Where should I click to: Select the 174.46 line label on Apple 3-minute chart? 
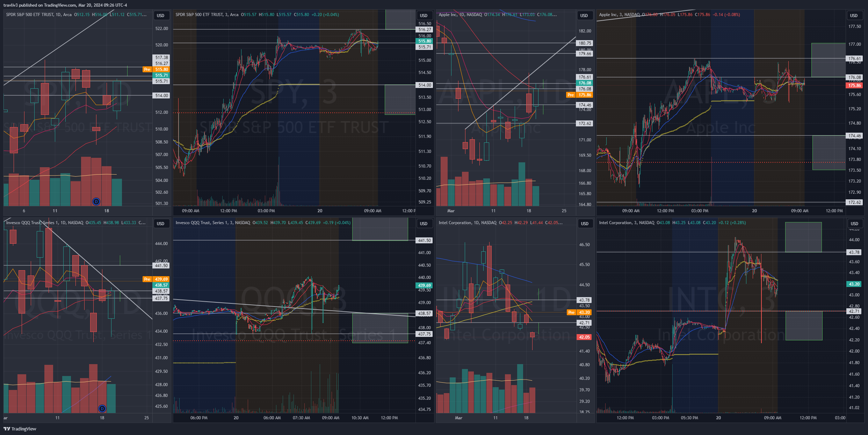pos(855,136)
